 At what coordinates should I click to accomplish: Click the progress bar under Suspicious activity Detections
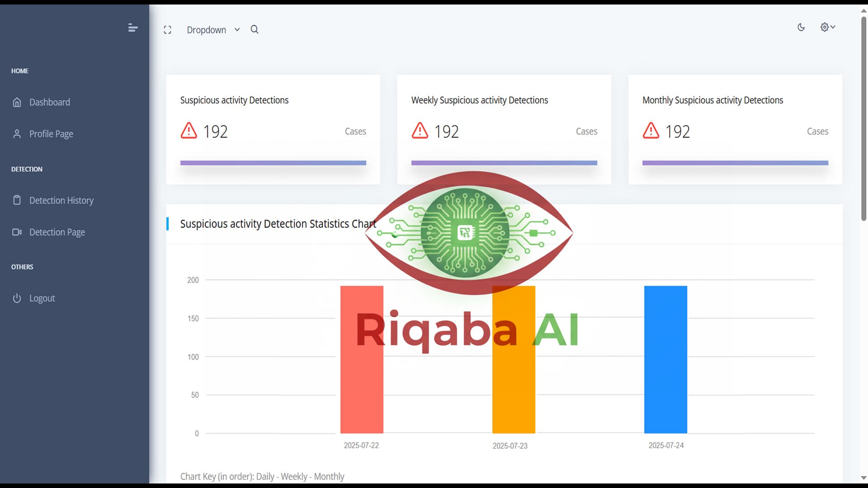click(x=273, y=163)
